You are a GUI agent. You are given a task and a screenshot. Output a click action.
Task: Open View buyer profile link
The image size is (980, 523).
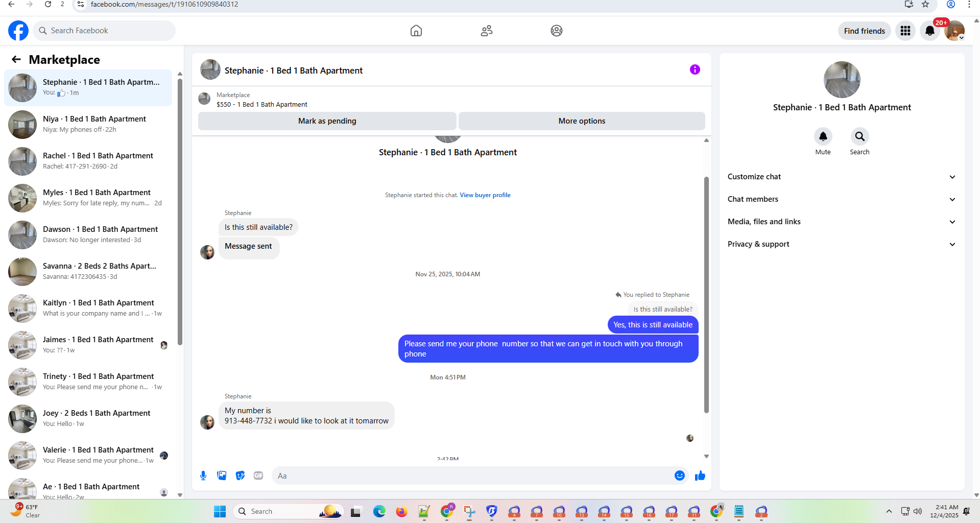pos(485,195)
